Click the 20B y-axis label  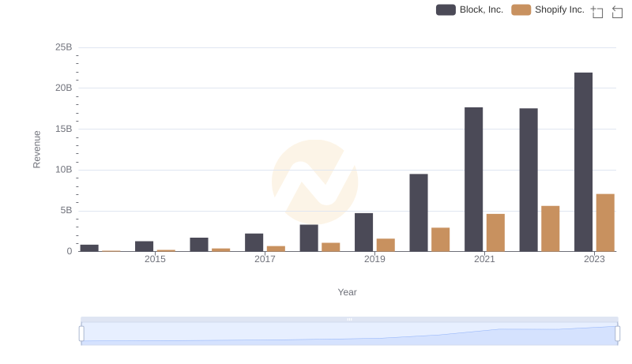(x=64, y=88)
